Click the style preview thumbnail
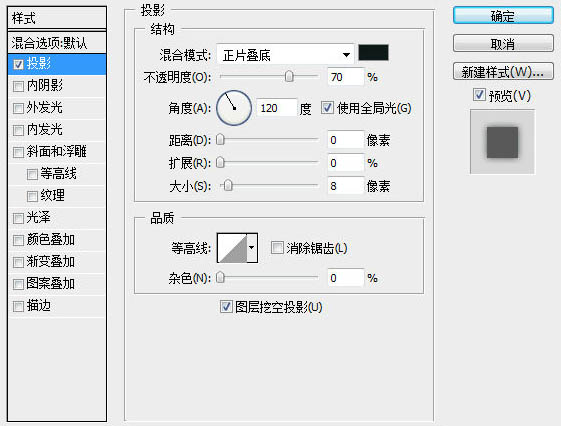This screenshot has width=561, height=426. coord(502,142)
